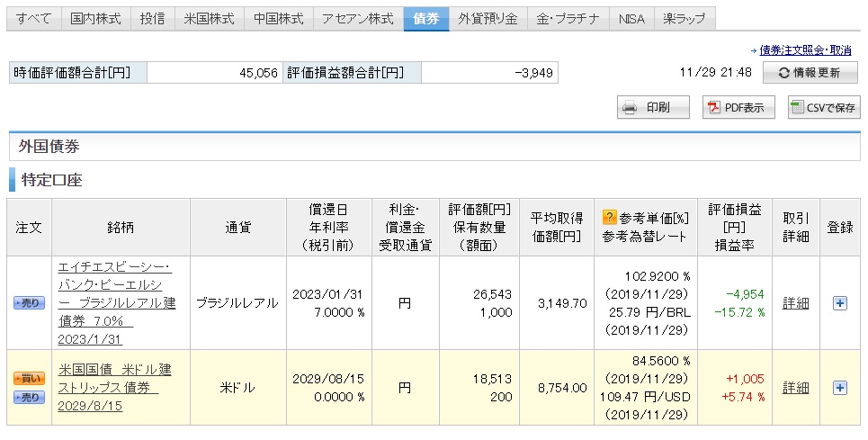Click average acquisition price 3,149.70
Screen dimensions: 868x440
pyautogui.click(x=562, y=303)
